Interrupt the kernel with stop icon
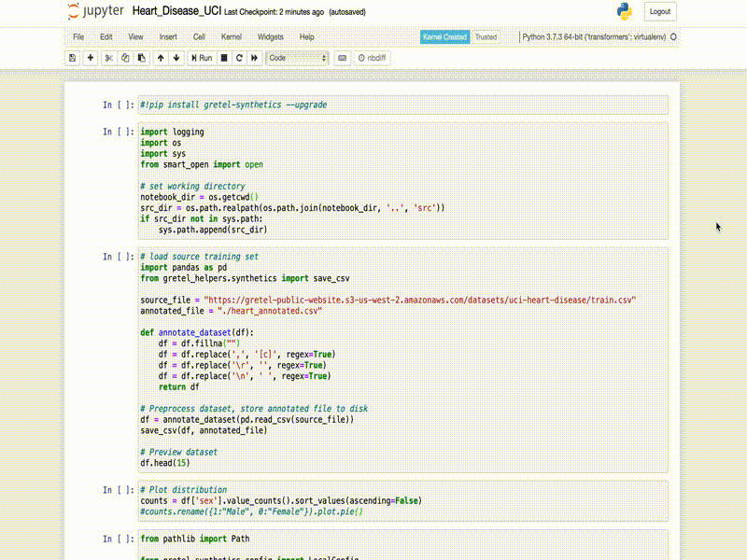This screenshot has width=747, height=560. pyautogui.click(x=224, y=58)
